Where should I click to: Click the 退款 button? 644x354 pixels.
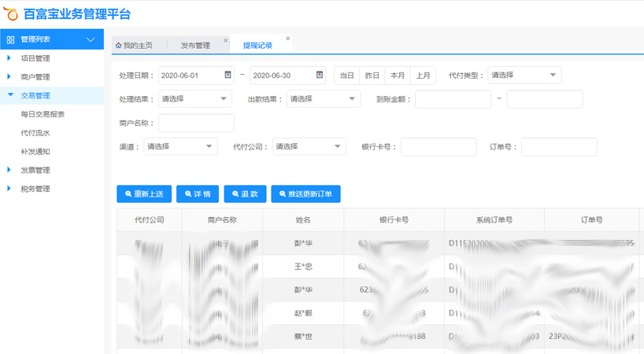click(245, 194)
